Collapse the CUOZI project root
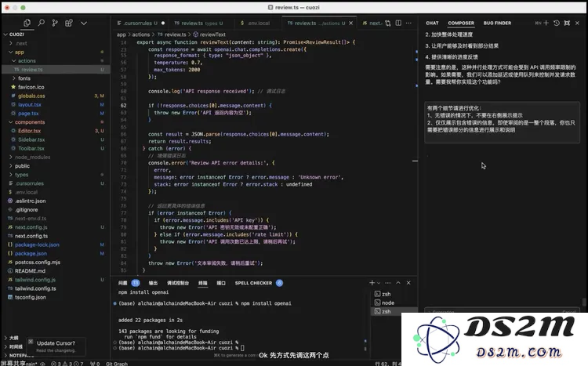Viewport: 588px width, 366px height. (15, 34)
